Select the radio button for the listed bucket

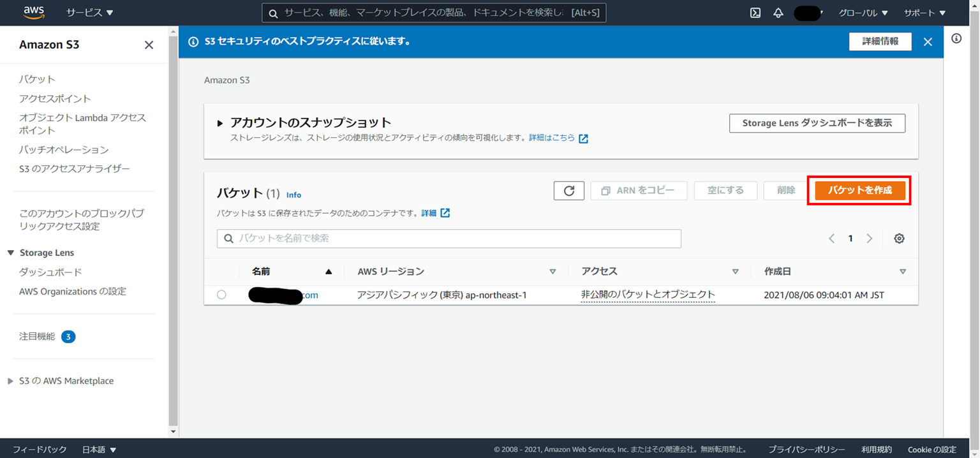pyautogui.click(x=221, y=295)
